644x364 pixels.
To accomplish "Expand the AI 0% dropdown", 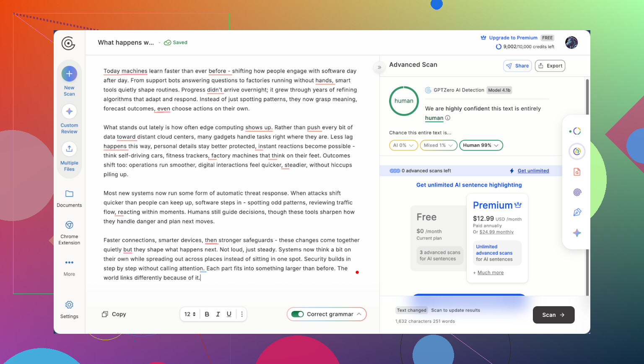I will (x=403, y=146).
